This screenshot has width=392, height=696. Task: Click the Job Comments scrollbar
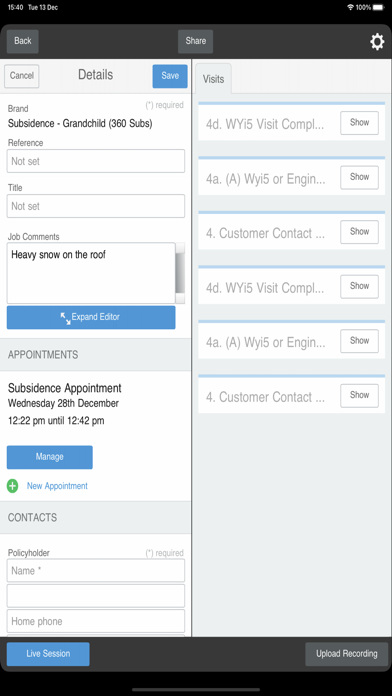point(180,273)
